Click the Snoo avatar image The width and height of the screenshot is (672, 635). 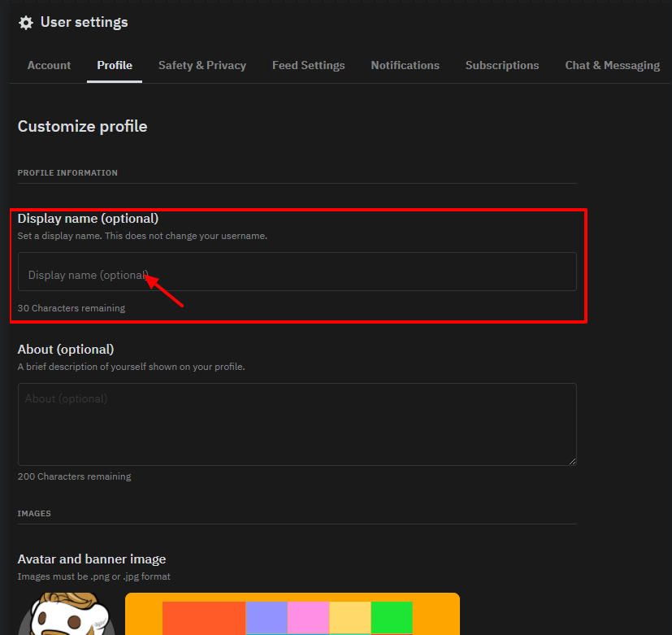pyautogui.click(x=67, y=614)
